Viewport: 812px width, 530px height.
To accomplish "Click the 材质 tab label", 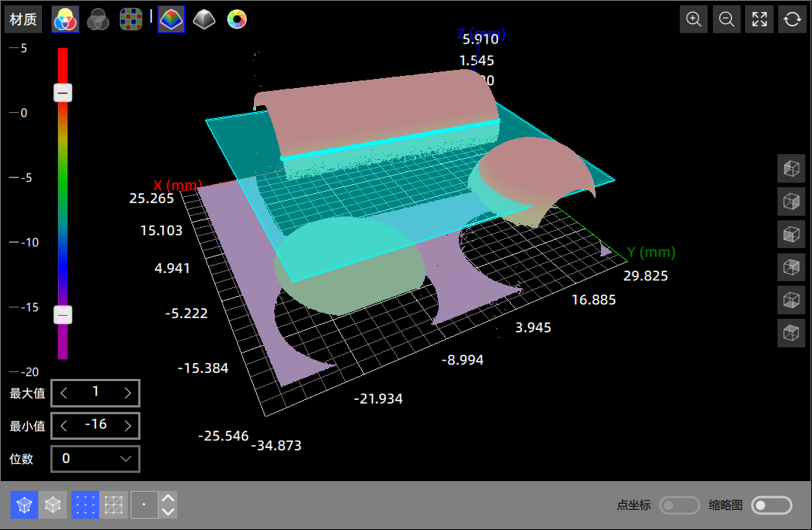I will tap(23, 20).
